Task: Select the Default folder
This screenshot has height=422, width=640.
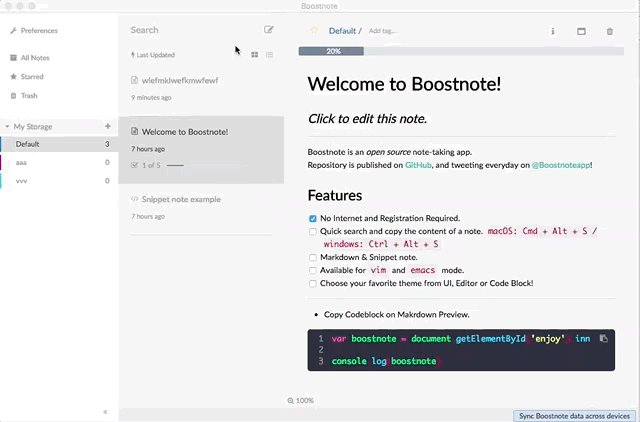Action: 60,144
